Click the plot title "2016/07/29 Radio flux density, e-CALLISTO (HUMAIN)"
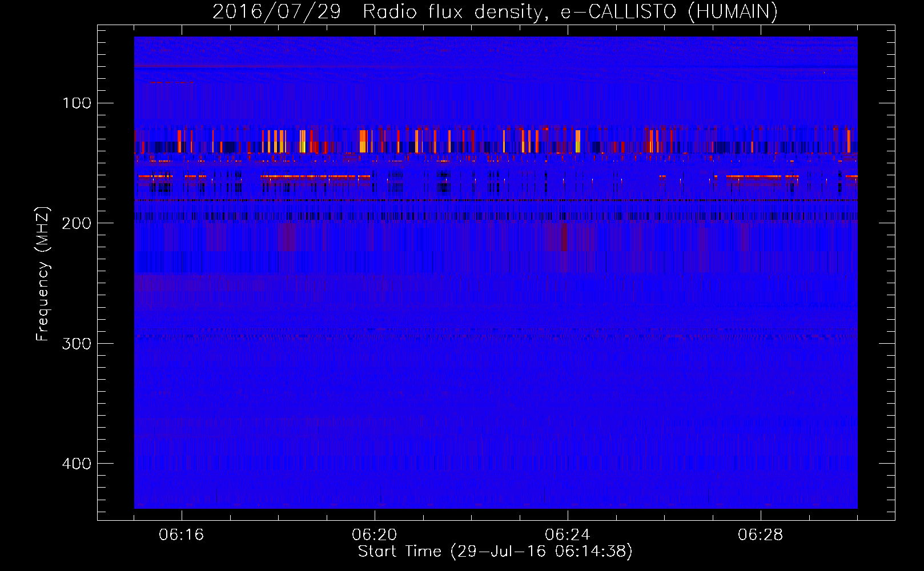The width and height of the screenshot is (924, 571). [x=495, y=11]
